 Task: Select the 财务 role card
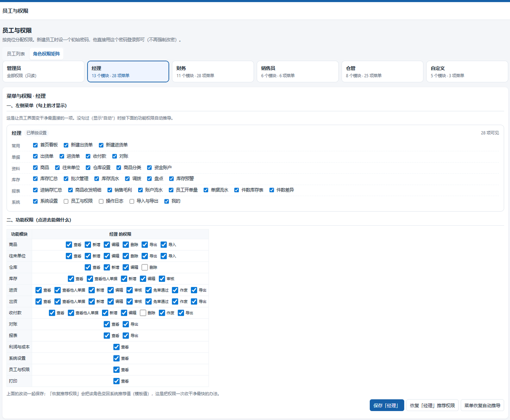[212, 71]
